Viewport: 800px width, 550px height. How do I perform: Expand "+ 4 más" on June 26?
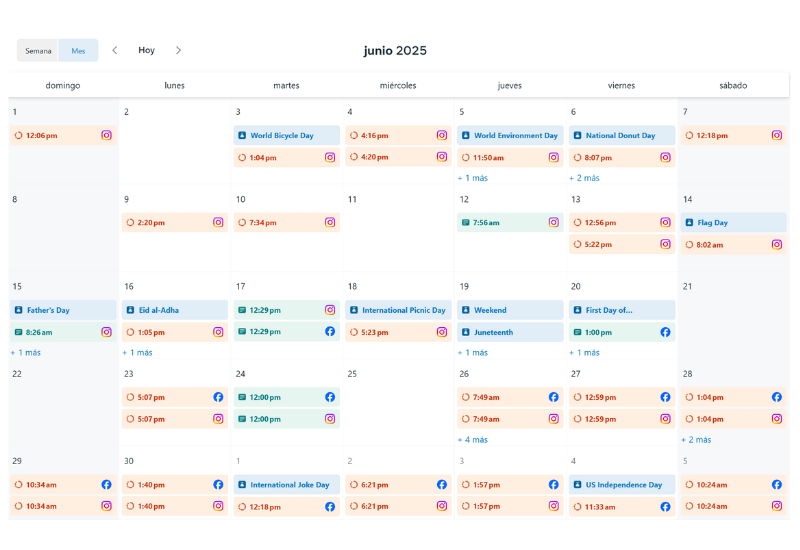(473, 439)
